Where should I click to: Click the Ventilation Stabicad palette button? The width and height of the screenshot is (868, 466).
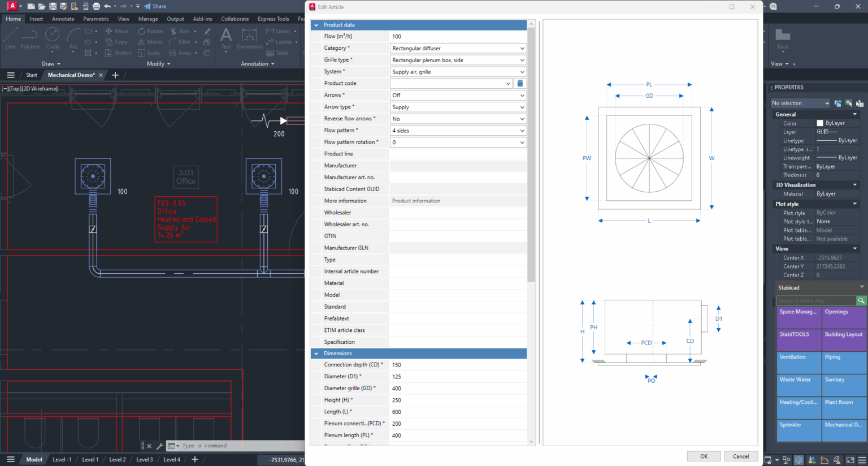(799, 363)
